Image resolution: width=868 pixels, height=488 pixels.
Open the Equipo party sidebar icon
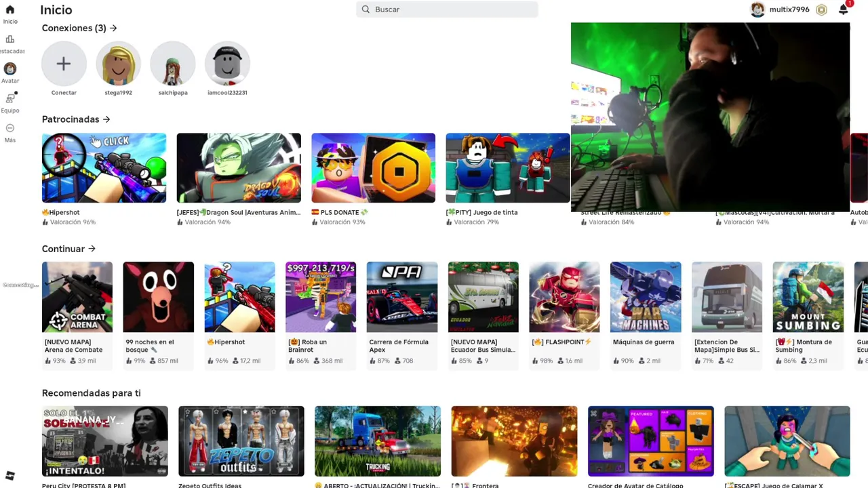pyautogui.click(x=9, y=98)
